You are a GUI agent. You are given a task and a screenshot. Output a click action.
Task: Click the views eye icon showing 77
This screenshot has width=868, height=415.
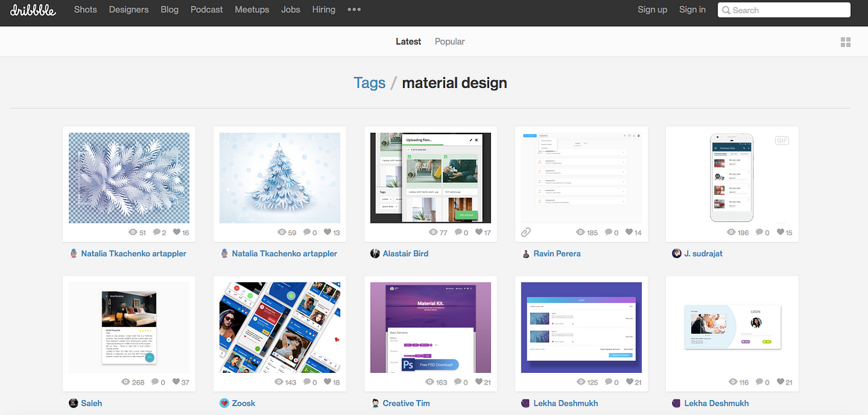tap(434, 233)
